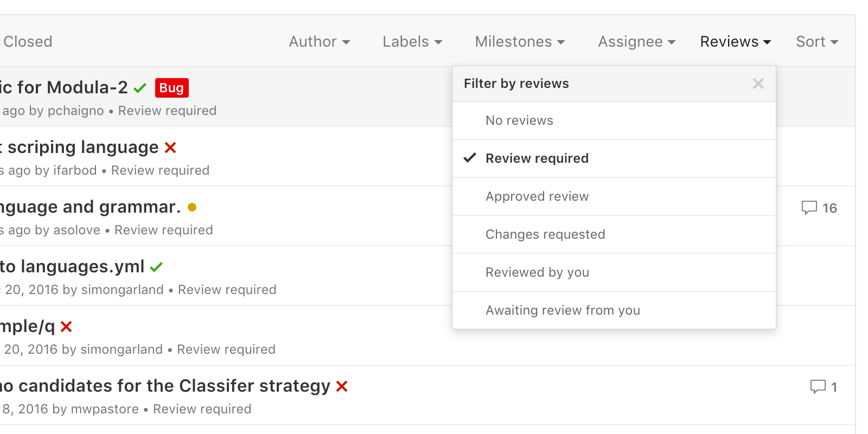Image resolution: width=868 pixels, height=434 pixels.
Task: Click the red X status icon on scripting language
Action: (170, 147)
